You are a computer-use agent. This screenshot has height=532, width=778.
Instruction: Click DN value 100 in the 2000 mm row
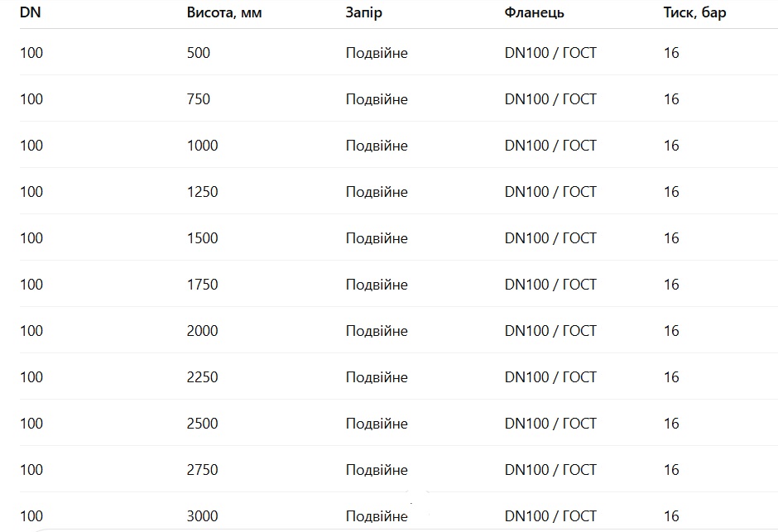click(x=31, y=331)
